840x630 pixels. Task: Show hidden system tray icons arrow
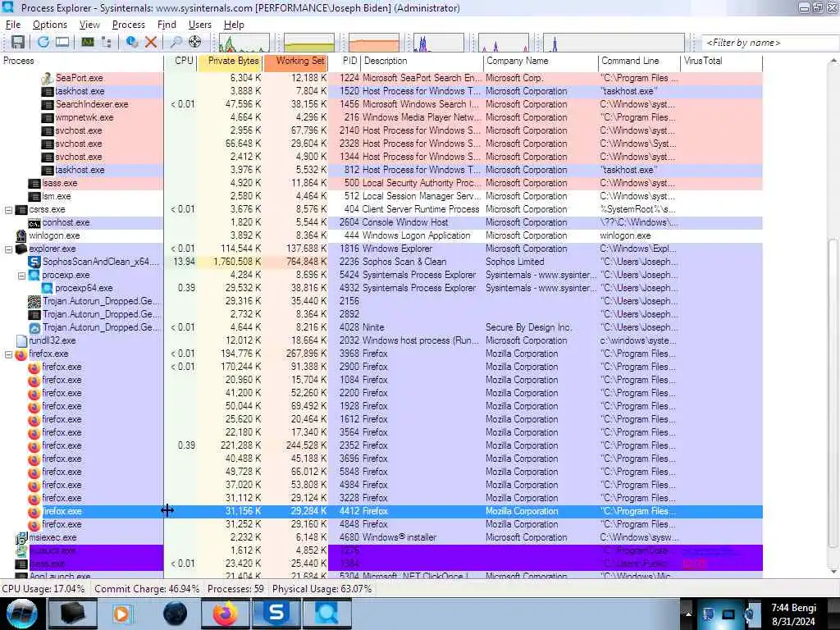coord(688,614)
